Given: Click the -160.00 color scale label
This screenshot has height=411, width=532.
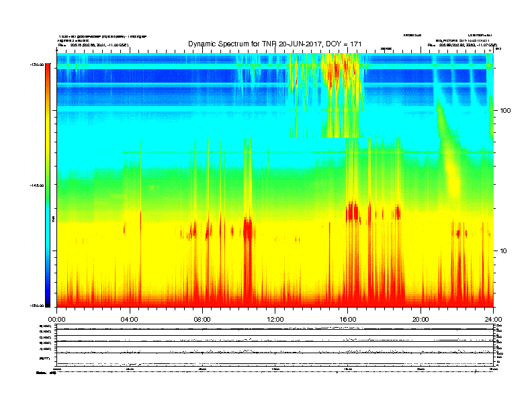Looking at the screenshot, I should (x=37, y=306).
